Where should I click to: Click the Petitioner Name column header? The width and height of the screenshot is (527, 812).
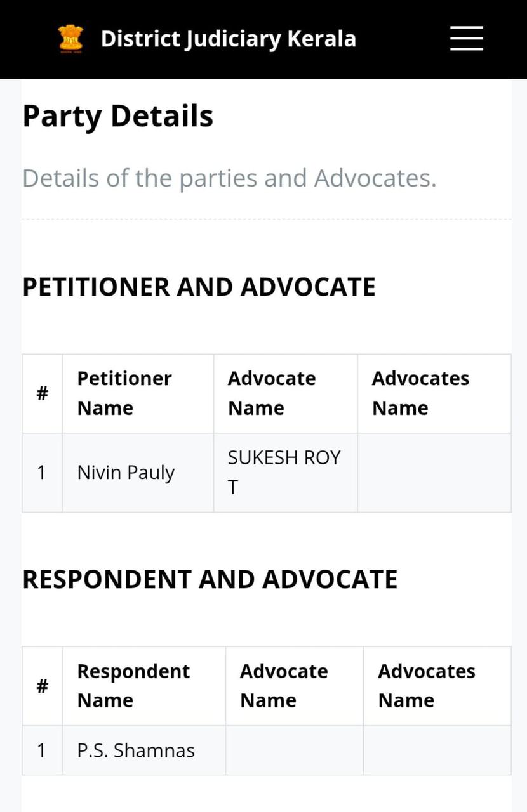(124, 393)
